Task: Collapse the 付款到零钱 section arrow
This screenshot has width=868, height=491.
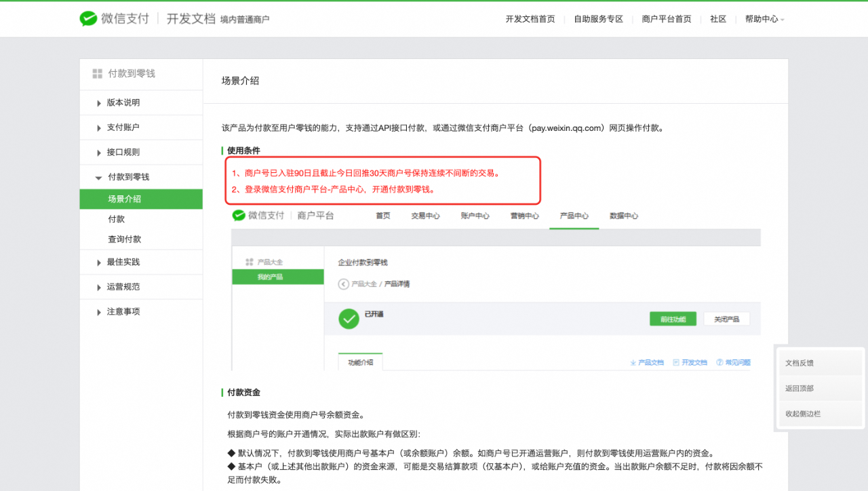Action: coord(99,177)
